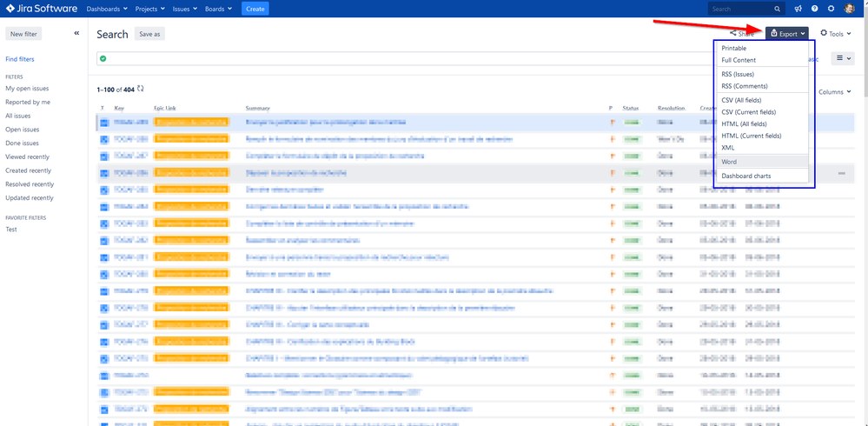This screenshot has width=868, height=426.
Task: Click the New filter button
Action: tap(23, 34)
